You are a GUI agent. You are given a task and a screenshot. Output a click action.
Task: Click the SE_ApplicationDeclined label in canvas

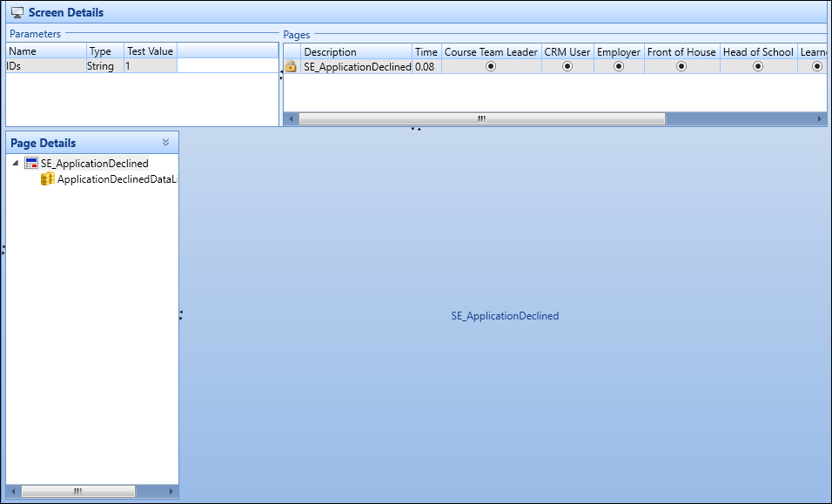click(505, 316)
